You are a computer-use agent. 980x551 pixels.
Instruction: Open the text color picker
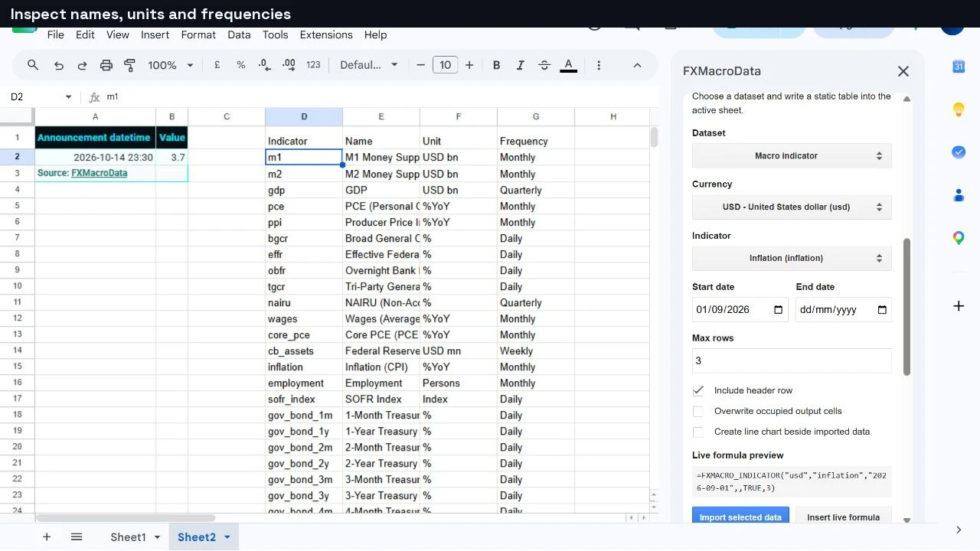(x=568, y=65)
